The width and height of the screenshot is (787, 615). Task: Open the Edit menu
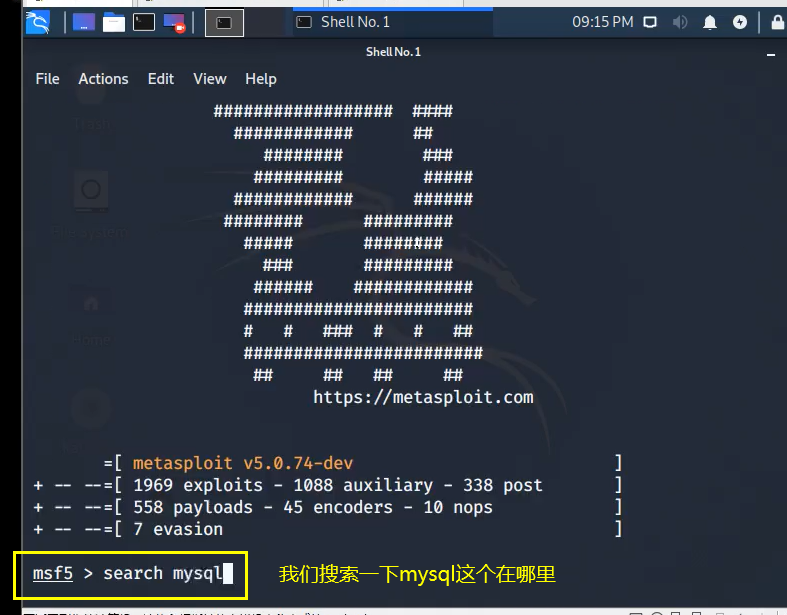pyautogui.click(x=161, y=79)
